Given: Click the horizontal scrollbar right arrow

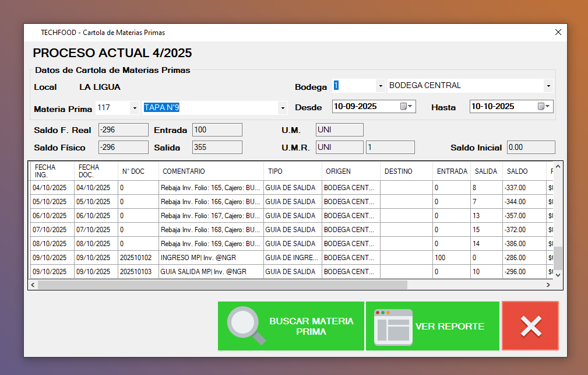Looking at the screenshot, I should (x=548, y=285).
